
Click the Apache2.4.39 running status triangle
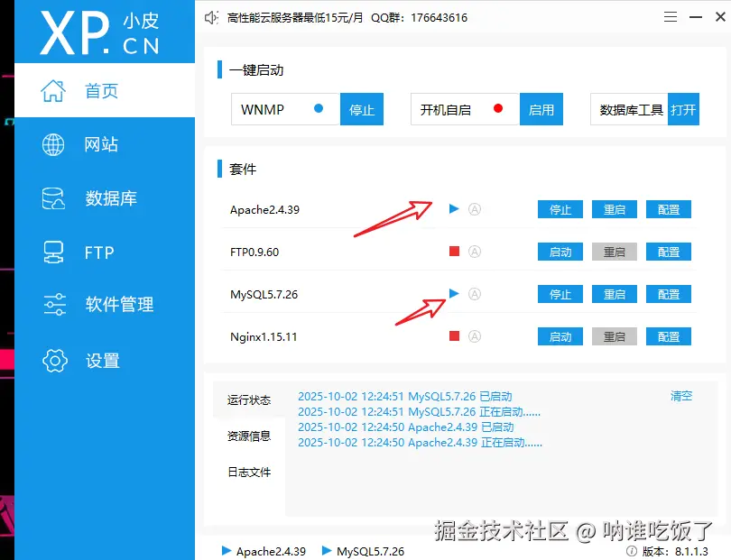tap(454, 208)
